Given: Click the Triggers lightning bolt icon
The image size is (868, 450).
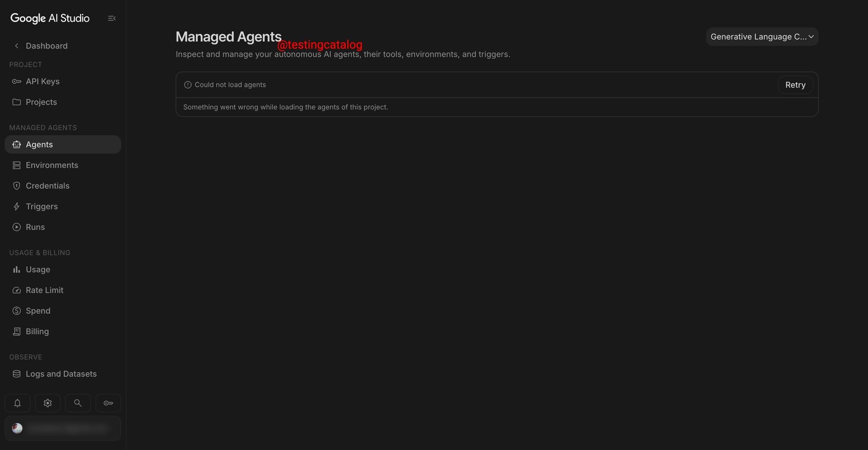Looking at the screenshot, I should (16, 206).
